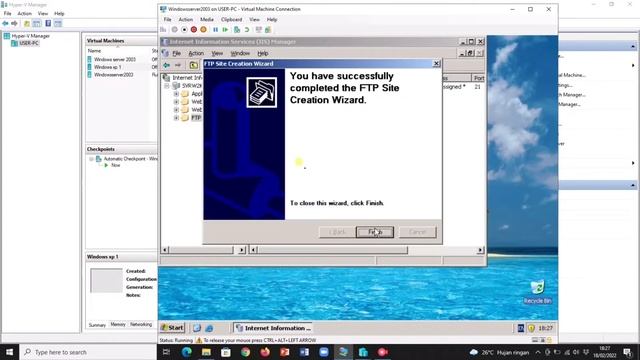Click the Up one level icon in IIS toolbar

tap(193, 65)
